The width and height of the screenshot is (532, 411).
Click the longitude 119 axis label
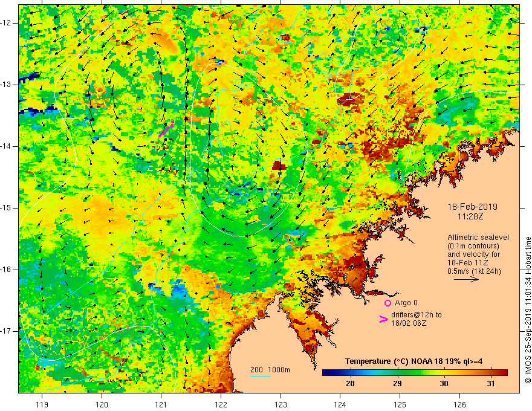pos(42,404)
